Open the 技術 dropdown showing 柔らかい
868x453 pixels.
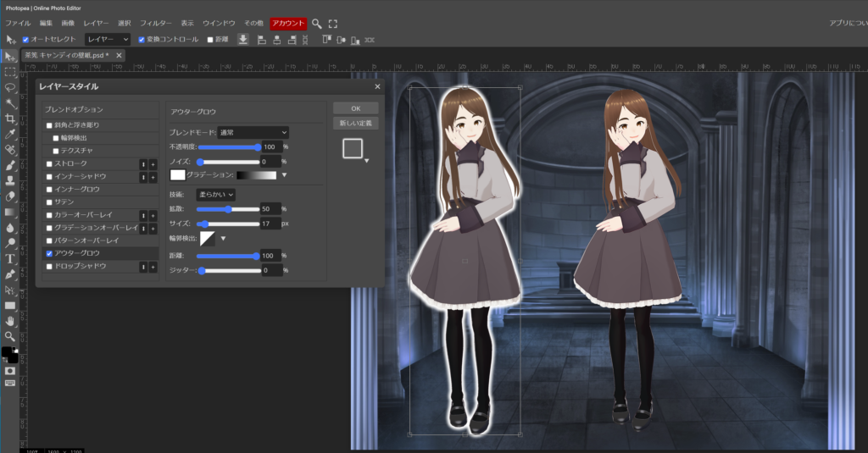point(215,195)
